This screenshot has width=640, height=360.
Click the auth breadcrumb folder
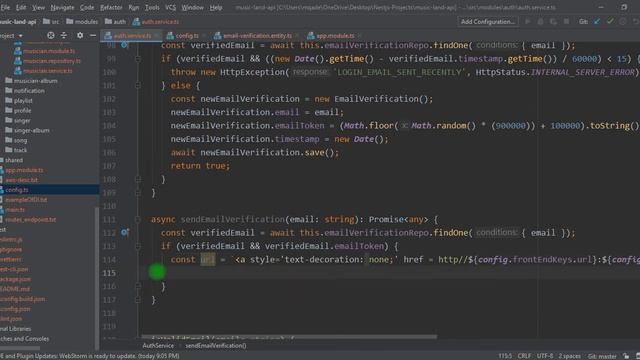click(115, 22)
